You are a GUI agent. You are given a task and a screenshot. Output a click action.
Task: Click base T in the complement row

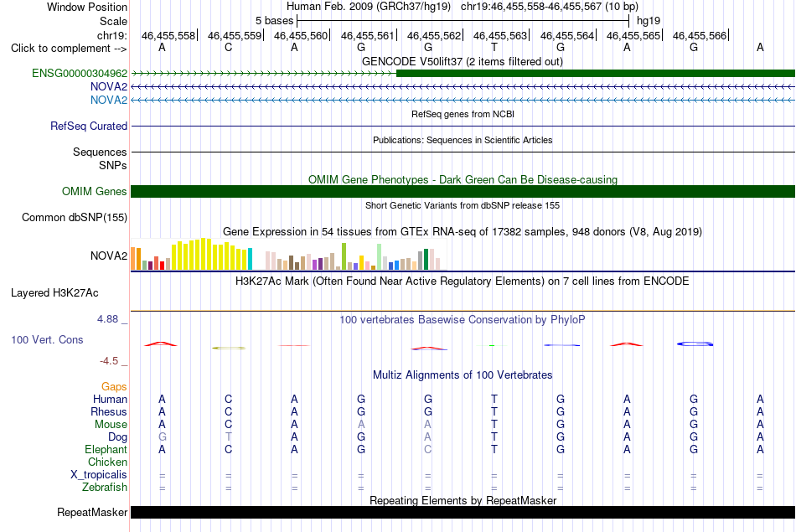pos(494,47)
